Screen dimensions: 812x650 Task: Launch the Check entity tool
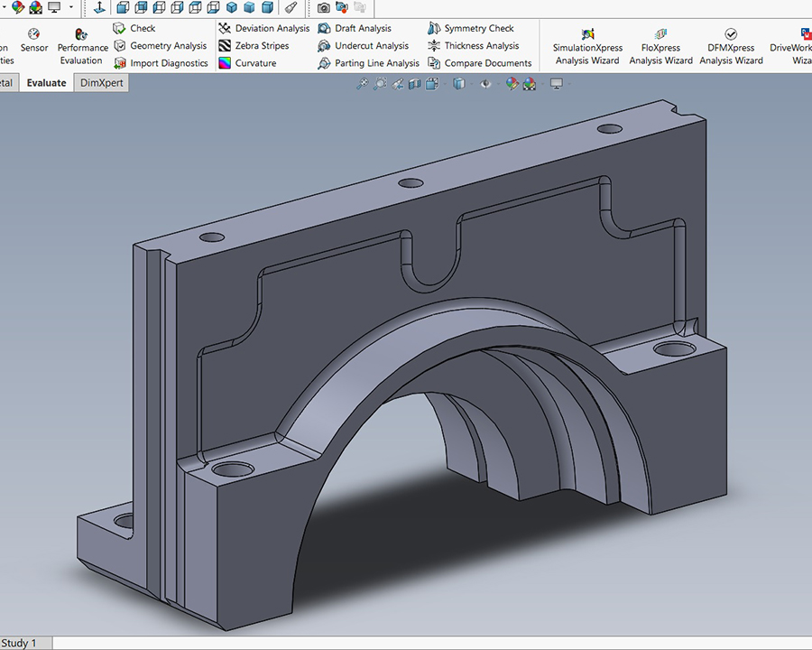pyautogui.click(x=134, y=28)
